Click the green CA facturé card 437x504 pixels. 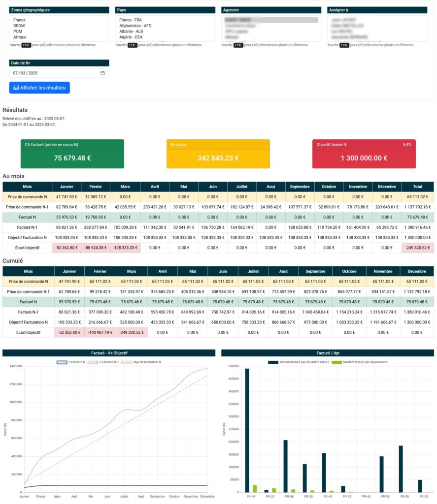(72, 154)
